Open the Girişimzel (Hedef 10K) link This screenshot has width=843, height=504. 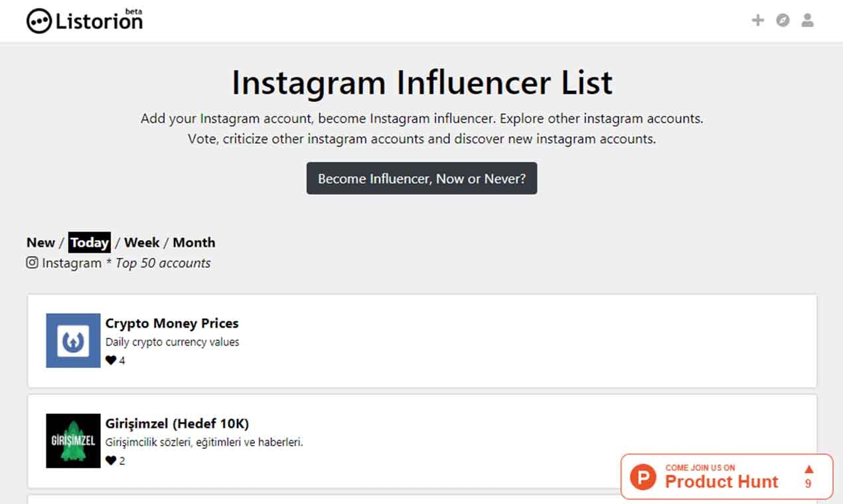tap(177, 424)
